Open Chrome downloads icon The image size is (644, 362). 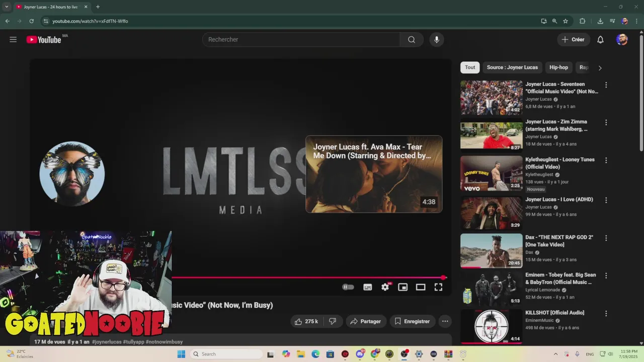point(600,21)
